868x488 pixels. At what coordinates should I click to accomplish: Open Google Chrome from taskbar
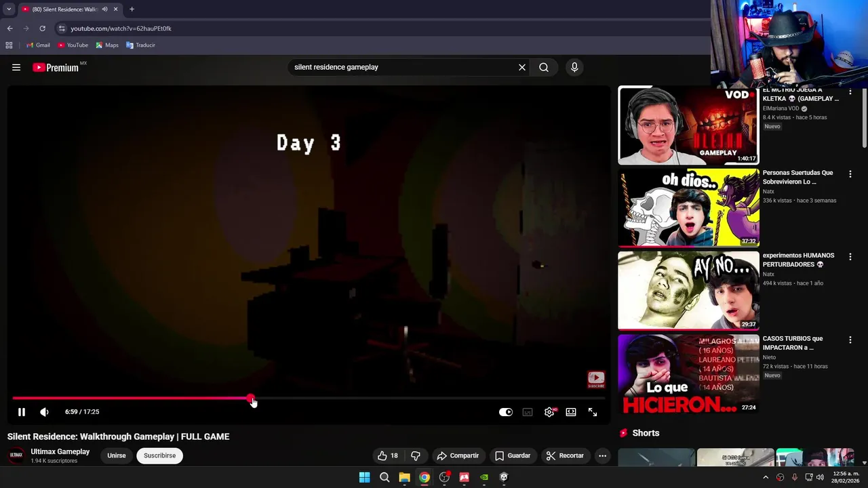424,477
